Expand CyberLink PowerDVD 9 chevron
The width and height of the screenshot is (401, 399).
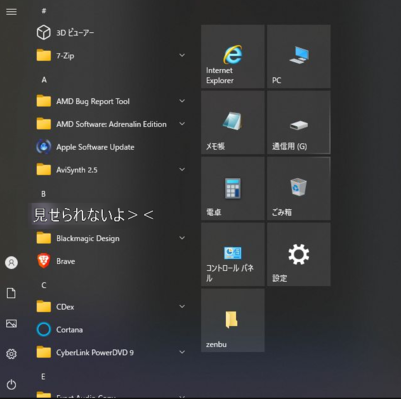click(182, 352)
